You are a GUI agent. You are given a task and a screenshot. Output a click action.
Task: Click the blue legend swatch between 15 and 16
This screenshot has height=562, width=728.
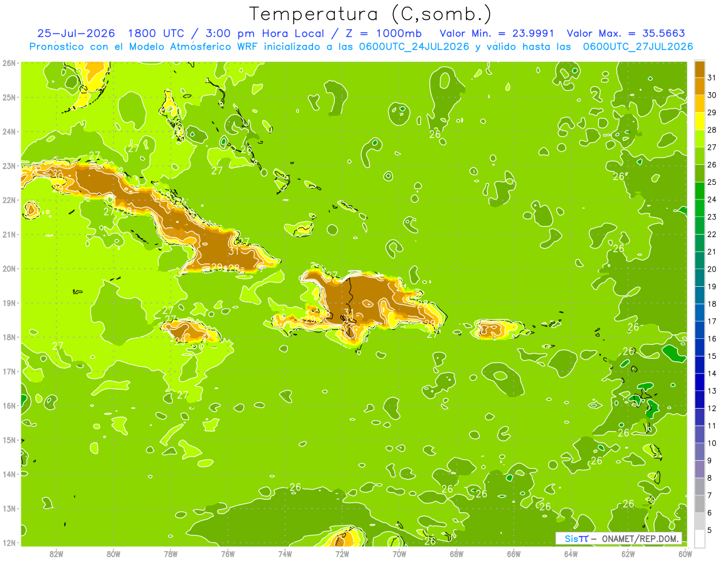(x=699, y=347)
